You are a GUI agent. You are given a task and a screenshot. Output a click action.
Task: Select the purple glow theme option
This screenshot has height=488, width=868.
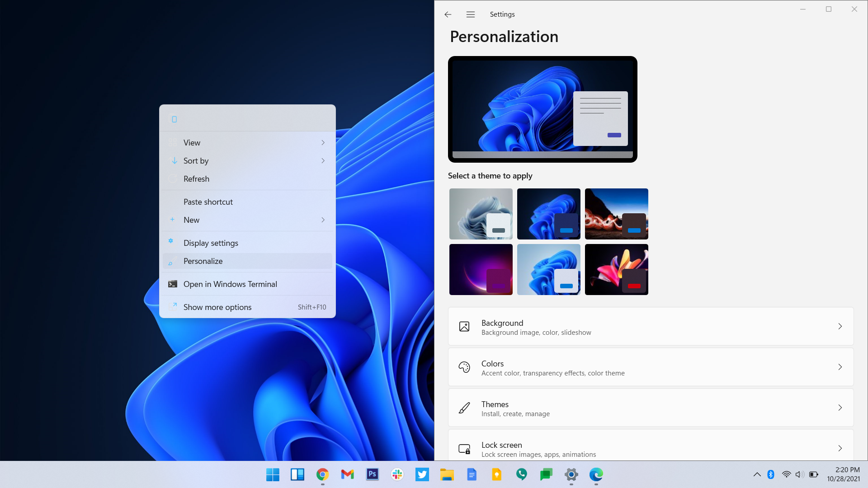pos(481,269)
